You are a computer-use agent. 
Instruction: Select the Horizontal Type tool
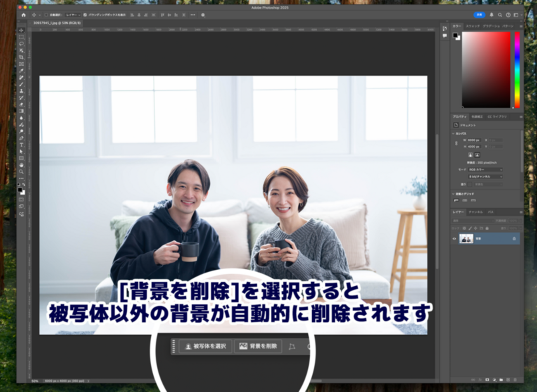pyautogui.click(x=21, y=145)
